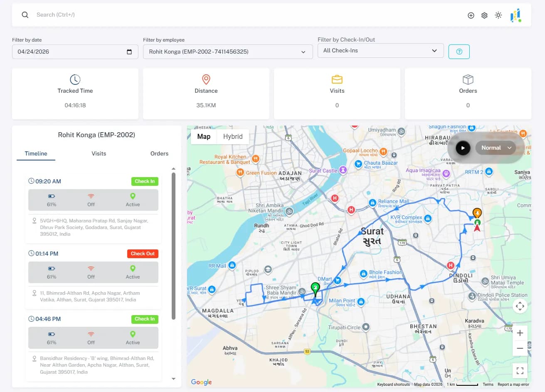The height and width of the screenshot is (392, 545).
Task: Open settings gear icon in header
Action: click(x=484, y=15)
